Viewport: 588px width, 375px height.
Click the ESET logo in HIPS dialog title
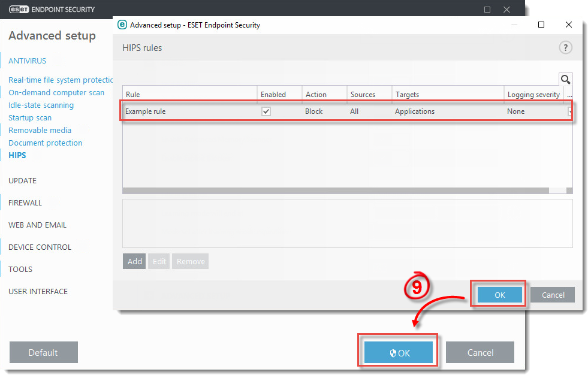point(122,25)
